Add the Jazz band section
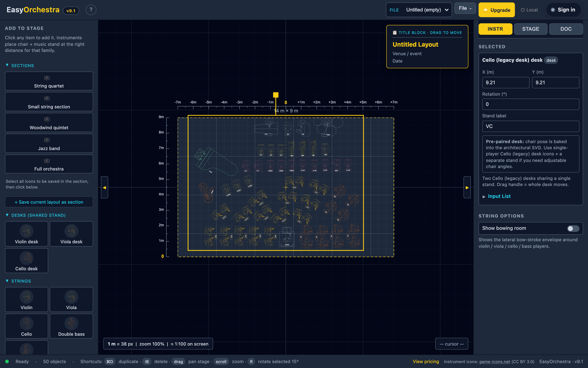This screenshot has width=588, height=368. 49,143
